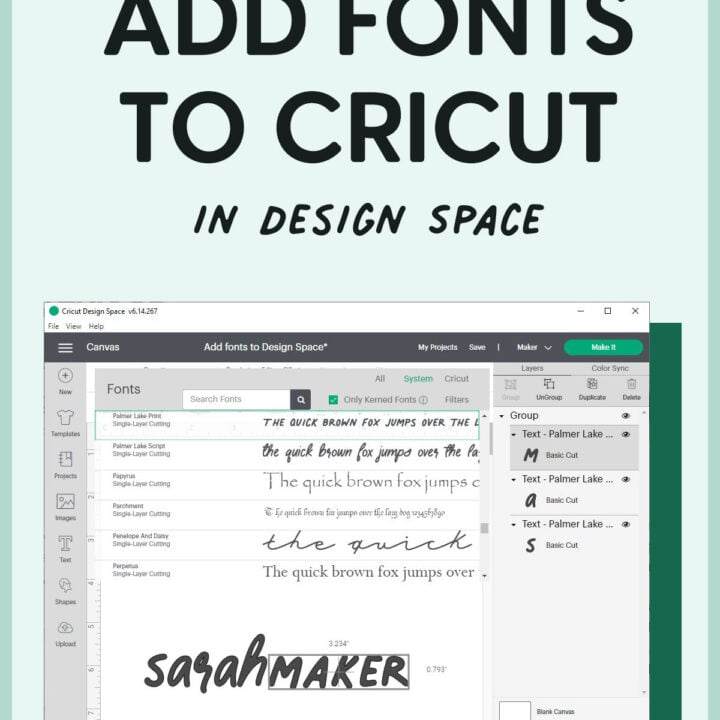Collapse the third Text - Palmer Lake layer

(513, 525)
